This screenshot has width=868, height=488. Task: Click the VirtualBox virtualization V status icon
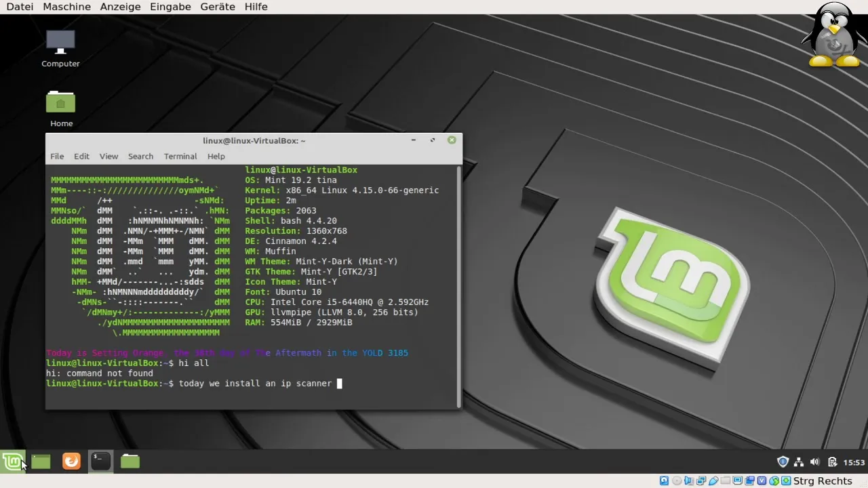[x=762, y=481]
